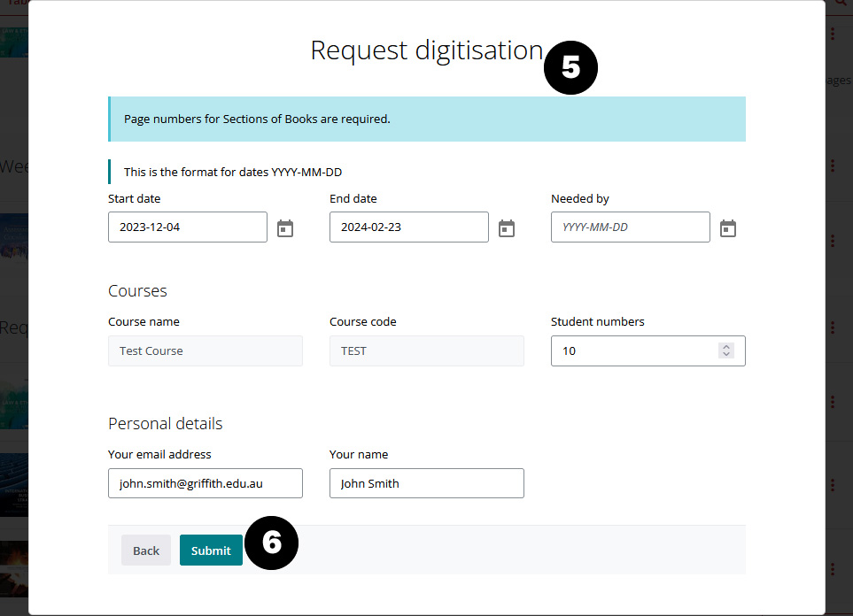Click the disabled Course code field
The image size is (853, 616).
click(426, 351)
